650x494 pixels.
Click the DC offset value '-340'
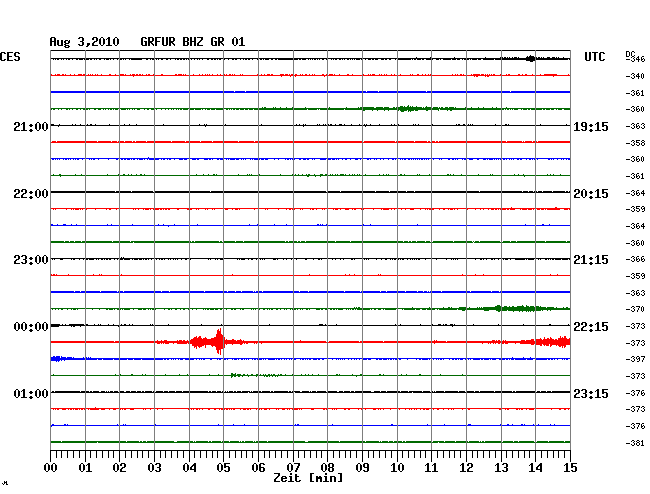coord(635,76)
